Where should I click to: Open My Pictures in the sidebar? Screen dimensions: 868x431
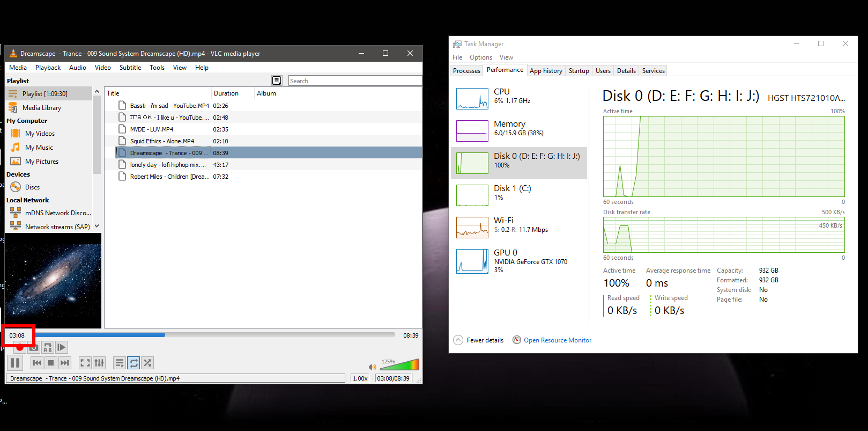coord(49,162)
